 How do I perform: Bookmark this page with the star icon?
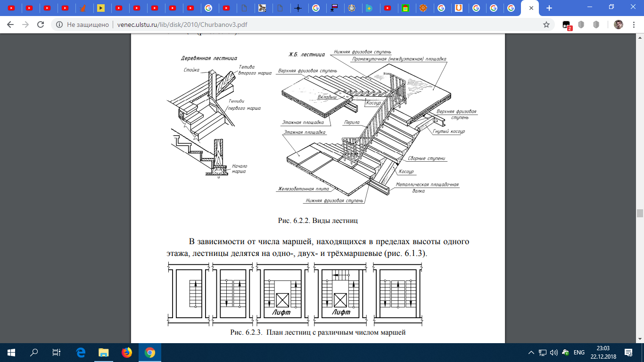coord(546,25)
